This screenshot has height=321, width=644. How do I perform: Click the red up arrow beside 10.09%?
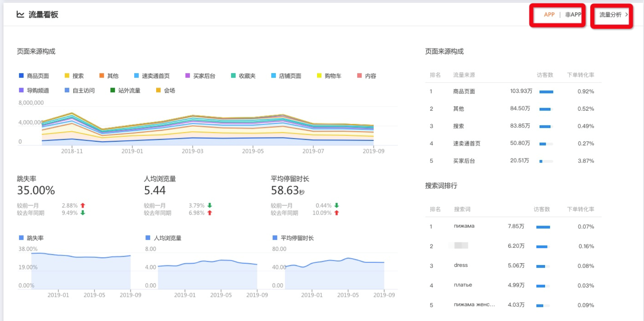pos(337,213)
